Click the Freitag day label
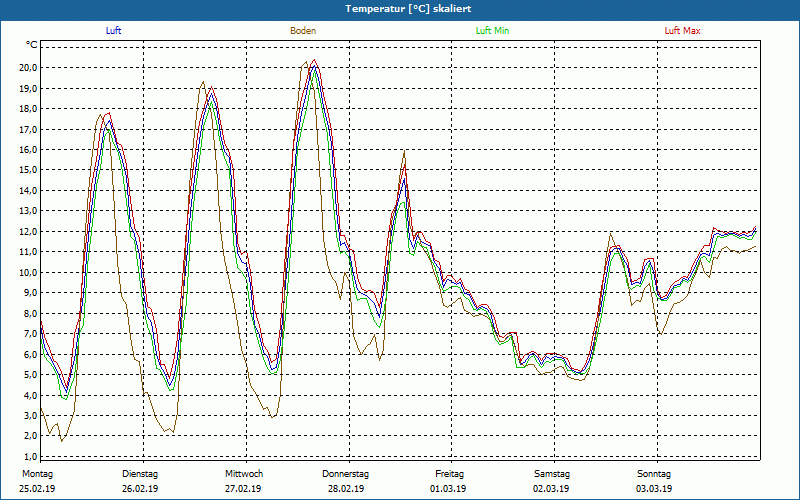Viewport: 800px width, 500px height. pyautogui.click(x=449, y=474)
